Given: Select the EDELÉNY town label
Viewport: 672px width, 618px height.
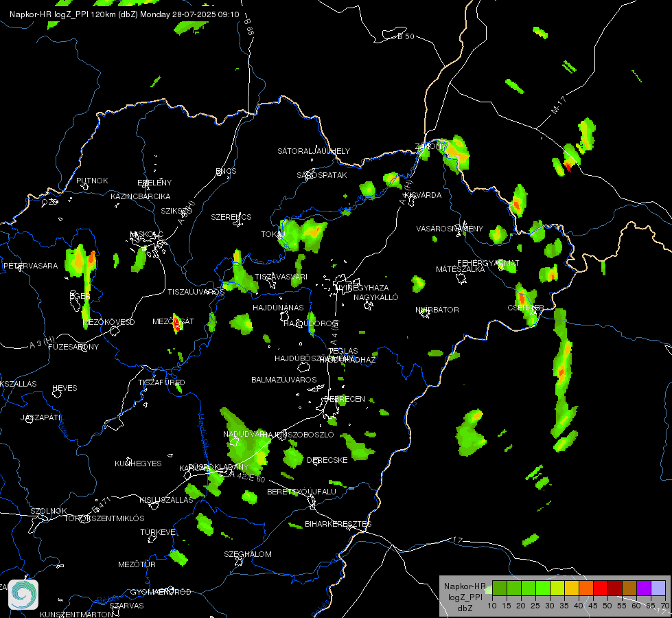Looking at the screenshot, I should click(x=154, y=183).
